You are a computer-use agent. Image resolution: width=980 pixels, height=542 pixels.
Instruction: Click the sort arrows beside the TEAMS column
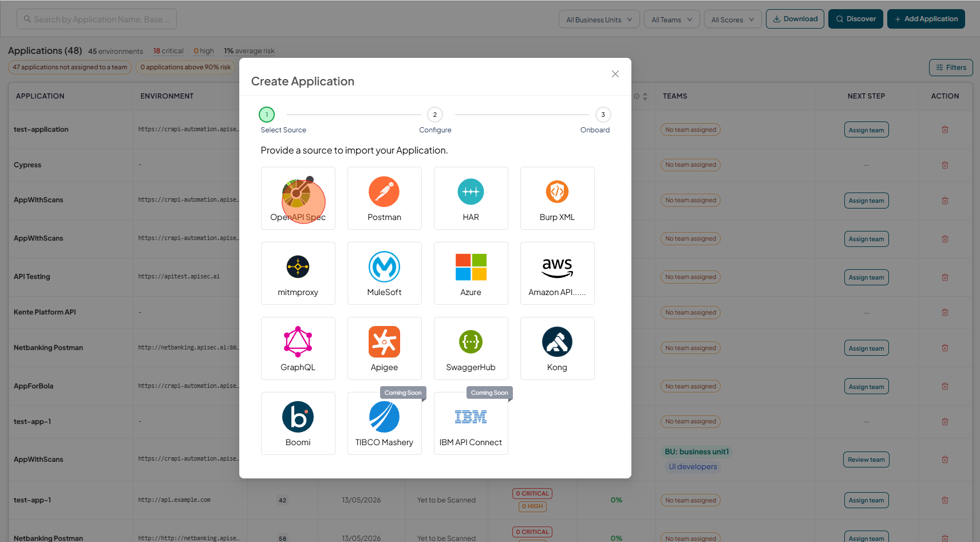tap(645, 96)
